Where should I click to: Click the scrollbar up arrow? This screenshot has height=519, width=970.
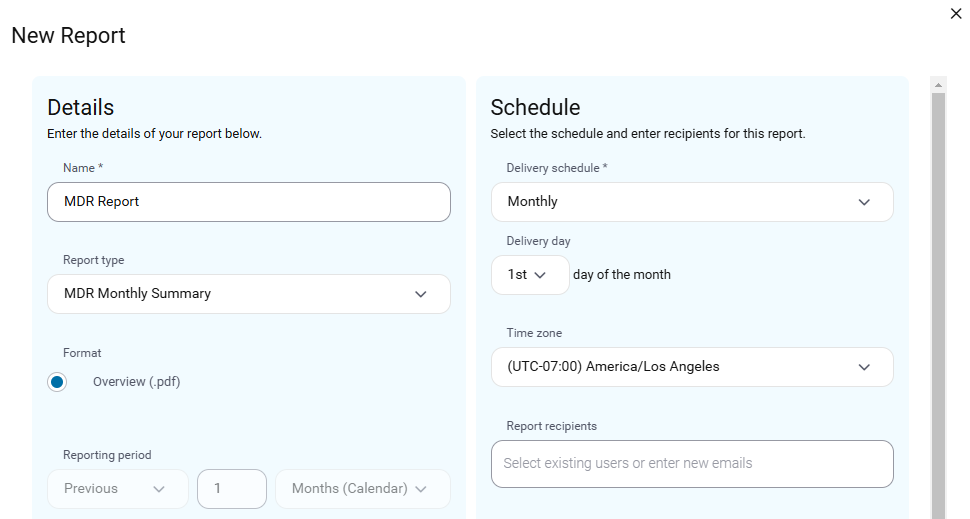[938, 85]
